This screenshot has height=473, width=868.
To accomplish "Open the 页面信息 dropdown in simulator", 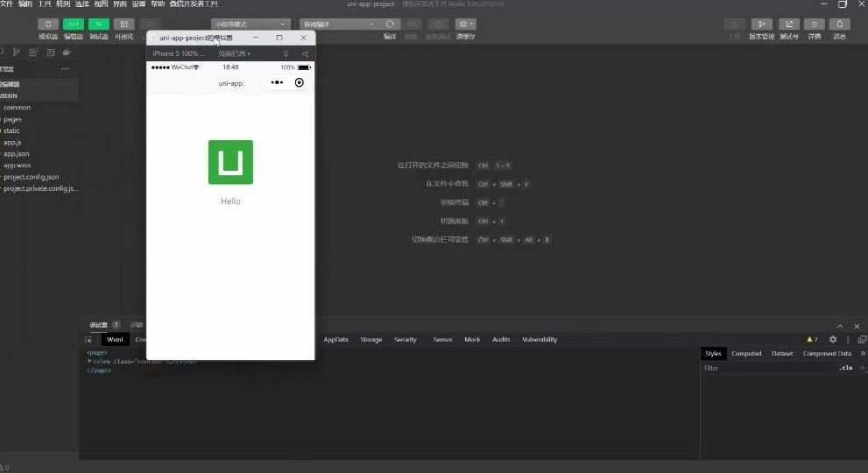I will click(234, 53).
